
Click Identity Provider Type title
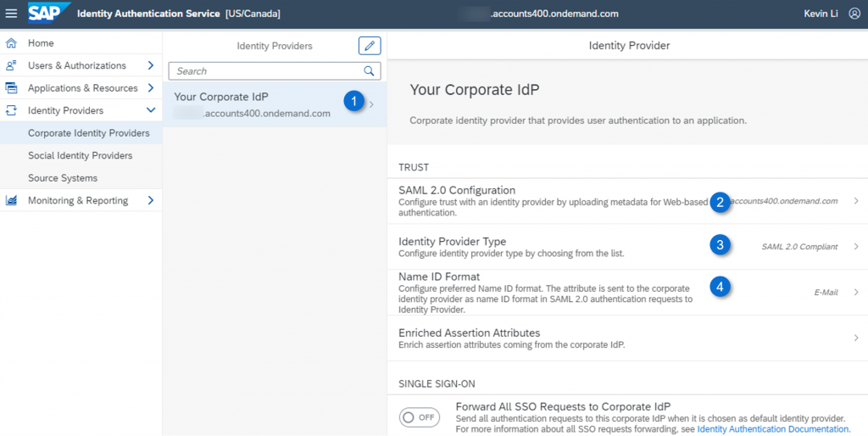(453, 242)
